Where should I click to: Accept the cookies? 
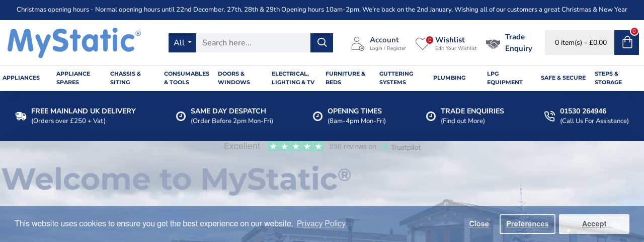[594, 224]
